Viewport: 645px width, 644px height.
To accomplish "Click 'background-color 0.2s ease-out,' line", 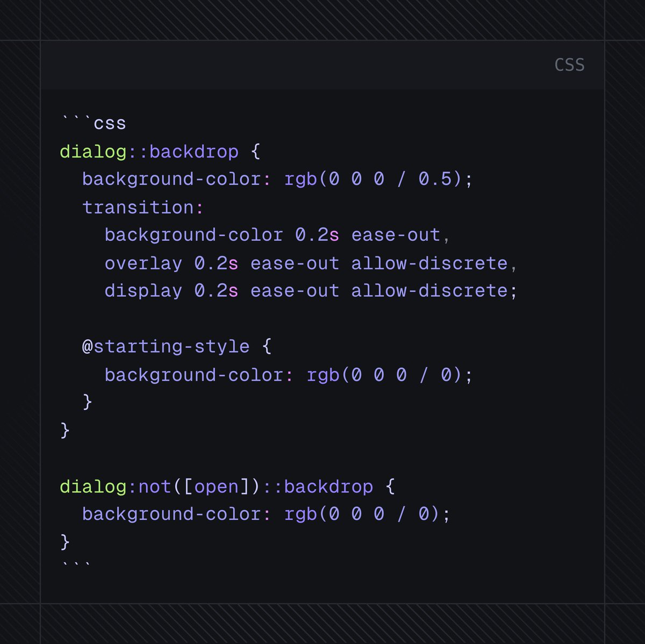I will click(x=277, y=235).
